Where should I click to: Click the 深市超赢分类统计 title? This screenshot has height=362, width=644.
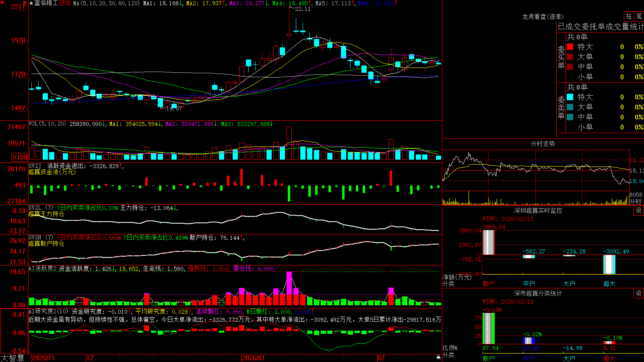click(538, 293)
